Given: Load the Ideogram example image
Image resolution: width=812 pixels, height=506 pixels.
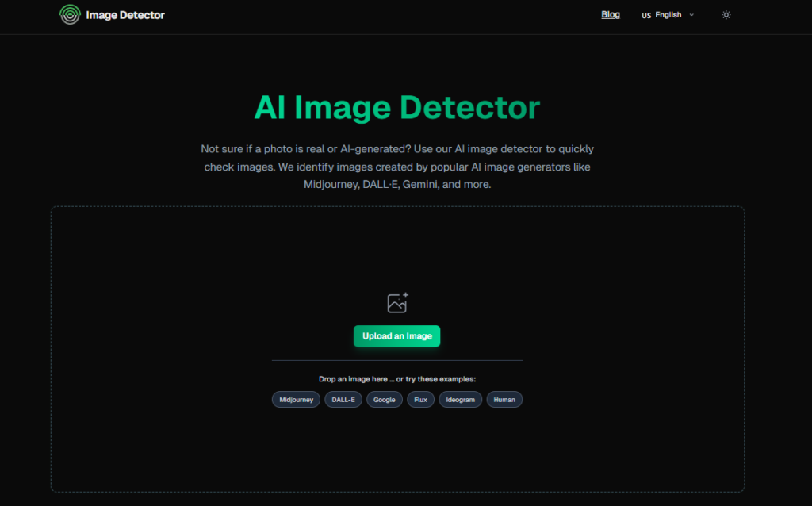Looking at the screenshot, I should click(x=460, y=400).
